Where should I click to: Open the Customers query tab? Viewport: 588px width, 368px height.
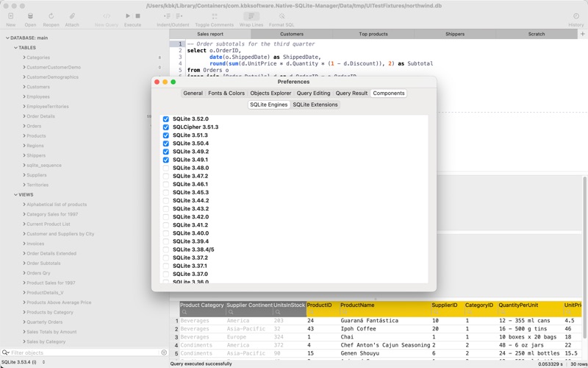(292, 34)
